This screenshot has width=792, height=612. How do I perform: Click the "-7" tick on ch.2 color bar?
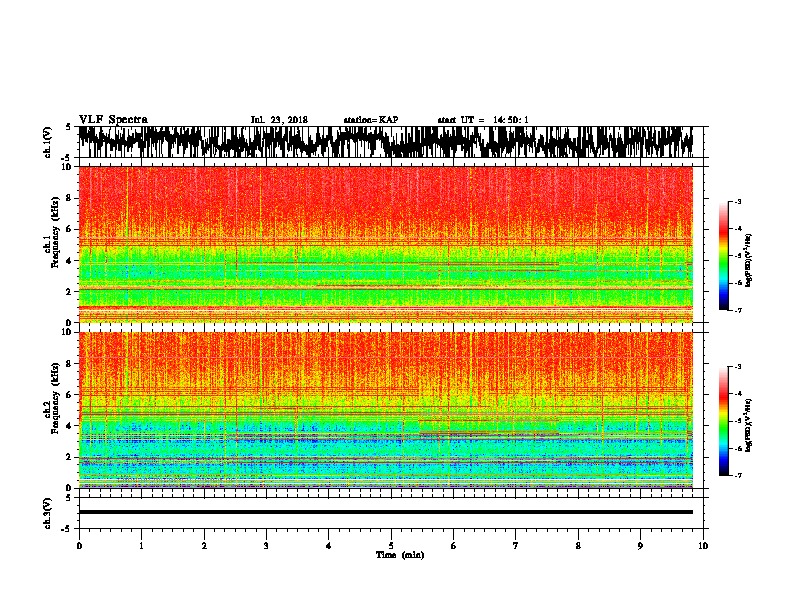737,476
